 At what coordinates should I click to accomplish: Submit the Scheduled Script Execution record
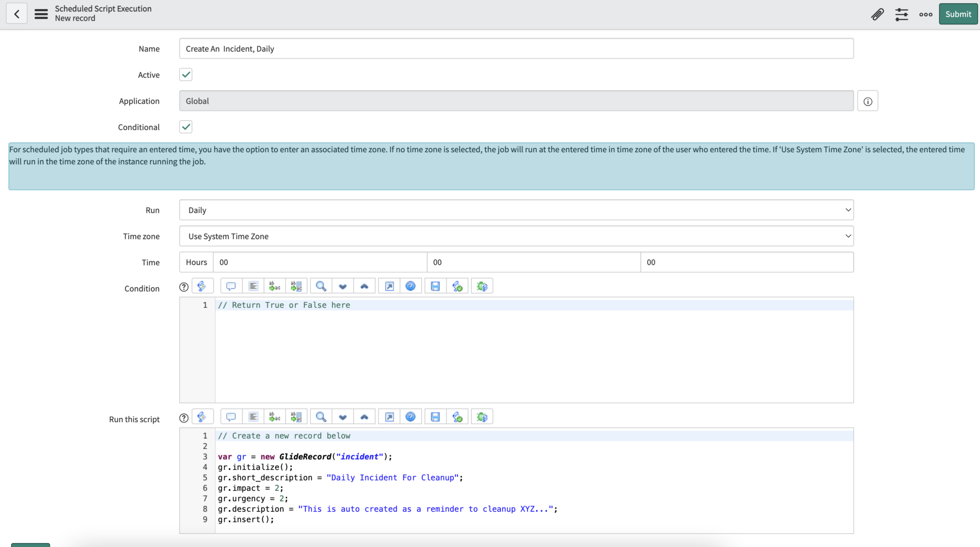958,14
